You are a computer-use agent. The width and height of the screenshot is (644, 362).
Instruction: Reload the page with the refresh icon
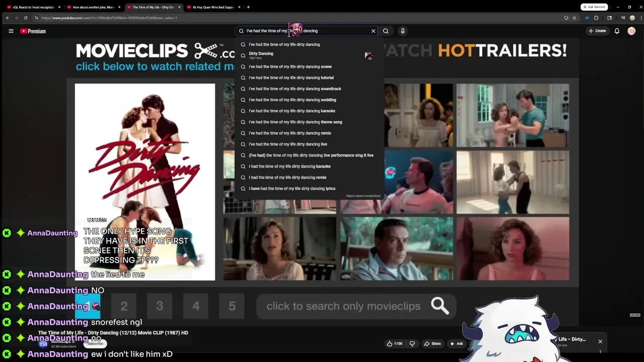tap(26, 18)
